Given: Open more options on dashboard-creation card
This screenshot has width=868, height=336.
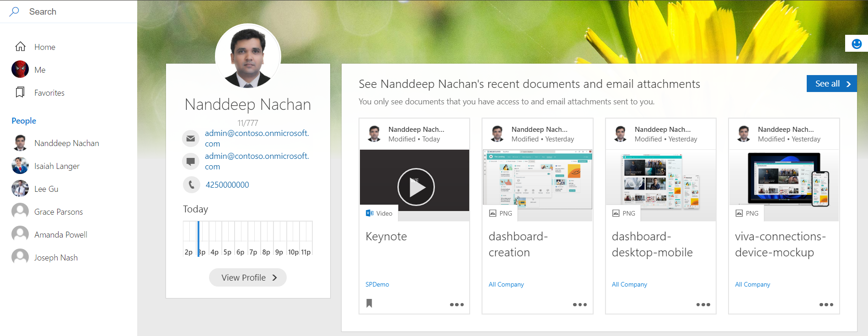Looking at the screenshot, I should (580, 304).
